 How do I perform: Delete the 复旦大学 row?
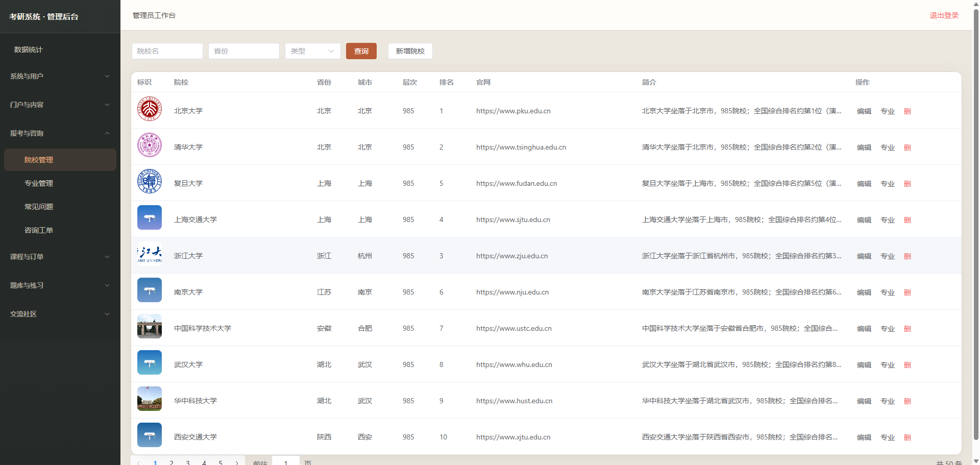(x=907, y=184)
